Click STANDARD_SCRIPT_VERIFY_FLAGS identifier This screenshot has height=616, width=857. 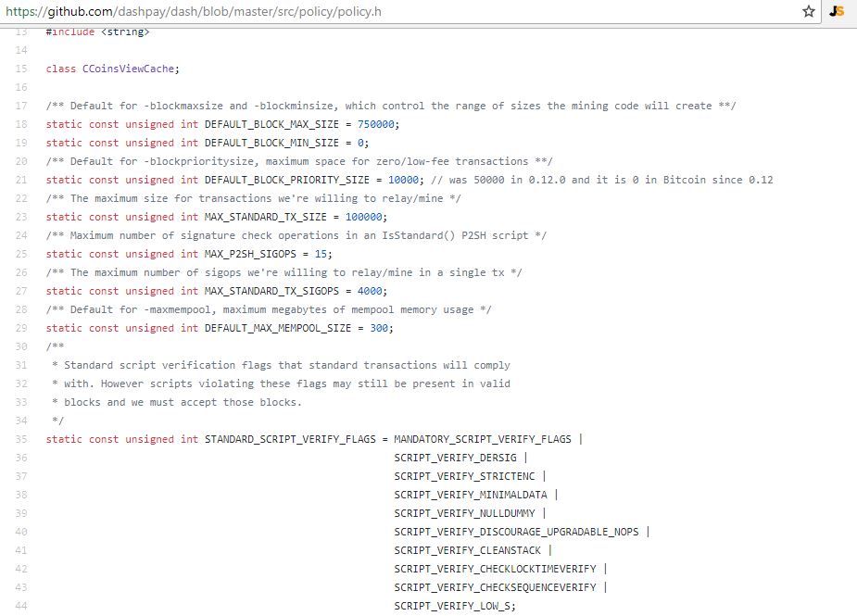(290, 439)
